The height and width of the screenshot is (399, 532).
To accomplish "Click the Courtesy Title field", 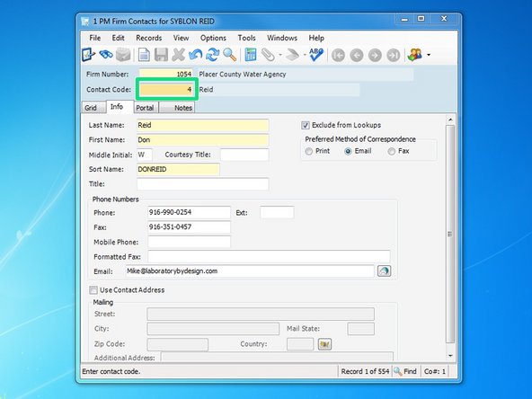I will (244, 155).
